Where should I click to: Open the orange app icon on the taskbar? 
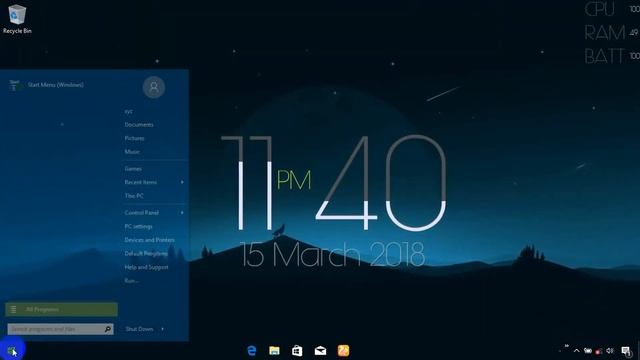point(343,351)
